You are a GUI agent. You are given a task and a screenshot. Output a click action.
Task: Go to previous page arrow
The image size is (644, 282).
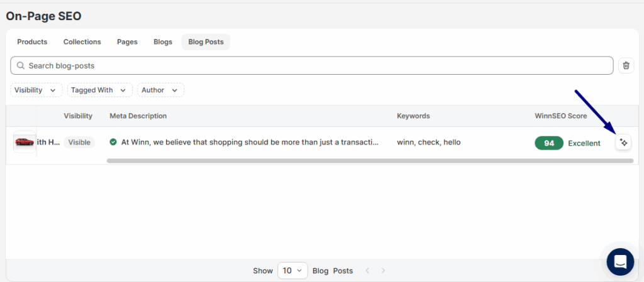(367, 271)
